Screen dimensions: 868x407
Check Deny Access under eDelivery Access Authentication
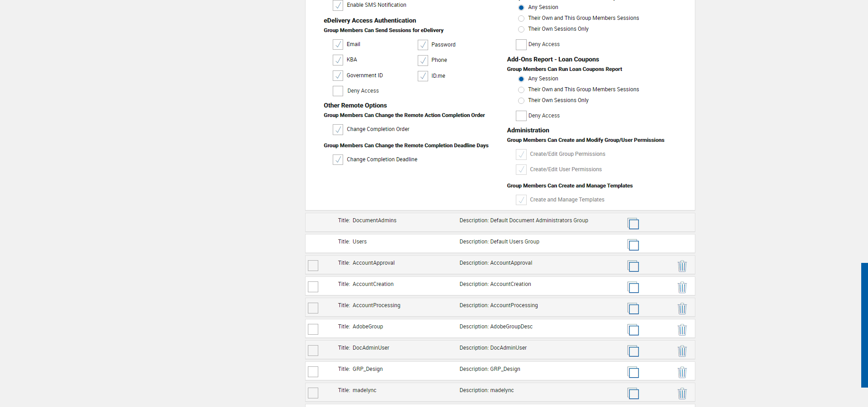tap(338, 91)
